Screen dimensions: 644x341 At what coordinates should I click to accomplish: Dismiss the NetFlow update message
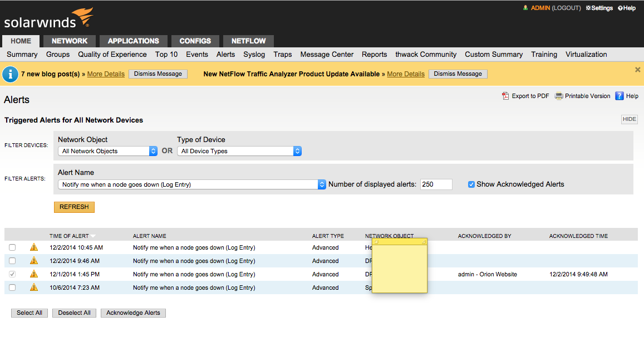point(458,74)
